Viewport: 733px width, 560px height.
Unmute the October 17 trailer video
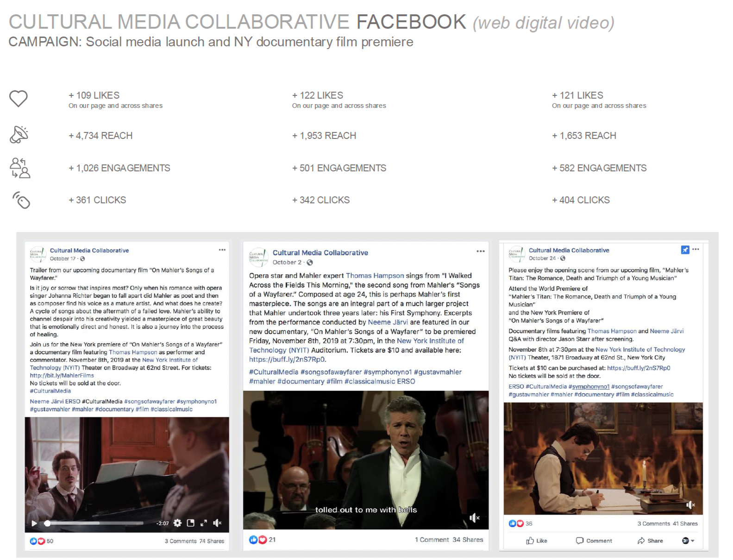click(x=217, y=523)
